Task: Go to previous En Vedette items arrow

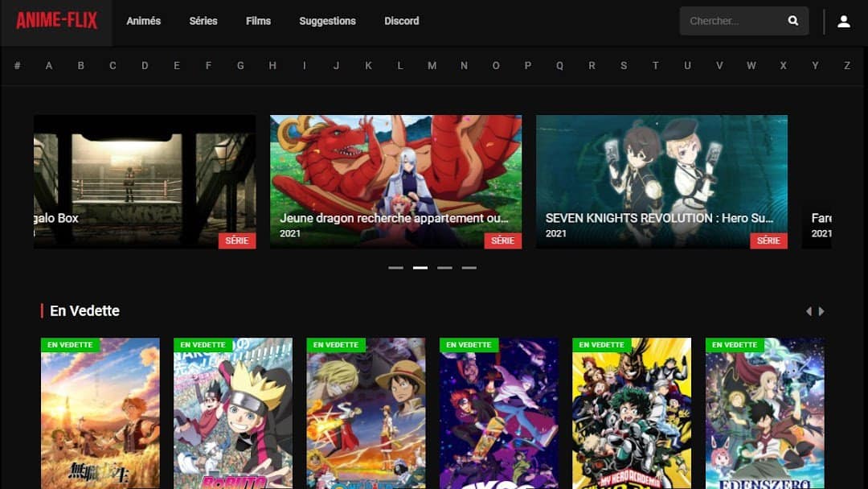Action: point(809,311)
